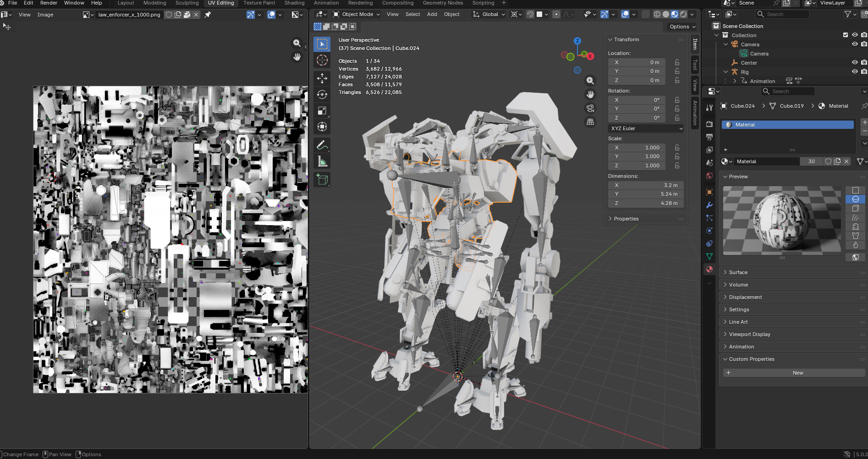Enable the Collection checkbox in outliner
Image resolution: width=868 pixels, height=459 pixels.
pos(845,35)
